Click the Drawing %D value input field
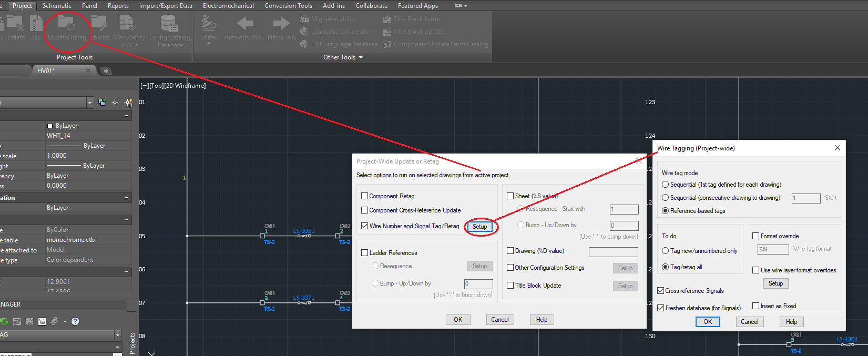This screenshot has width=868, height=356. [614, 252]
